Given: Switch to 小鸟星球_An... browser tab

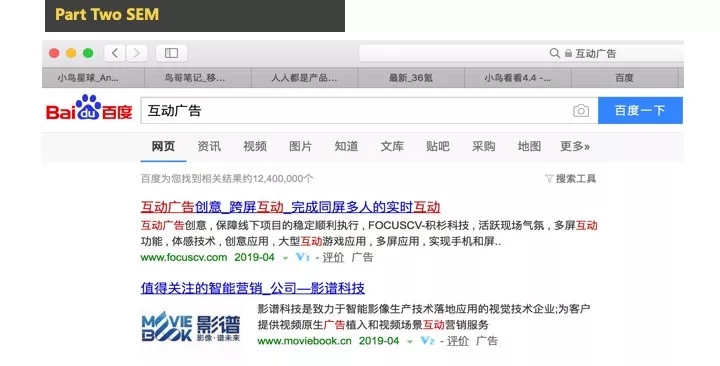Looking at the screenshot, I should (93, 78).
